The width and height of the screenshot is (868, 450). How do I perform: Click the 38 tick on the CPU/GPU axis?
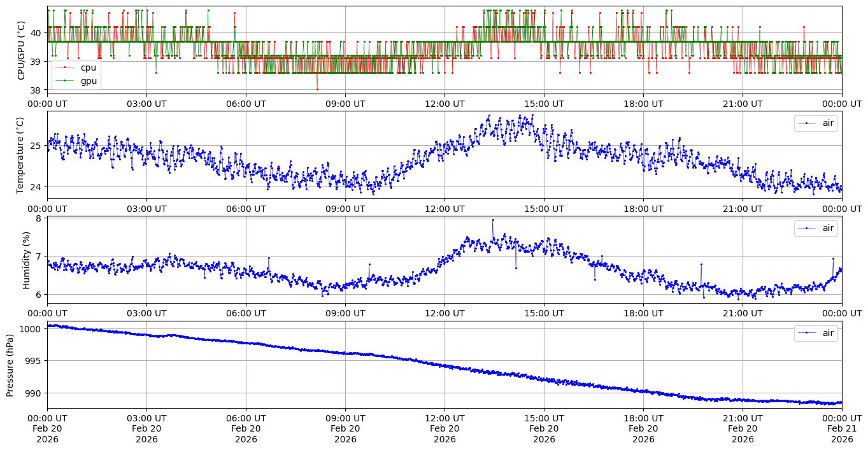tap(36, 90)
